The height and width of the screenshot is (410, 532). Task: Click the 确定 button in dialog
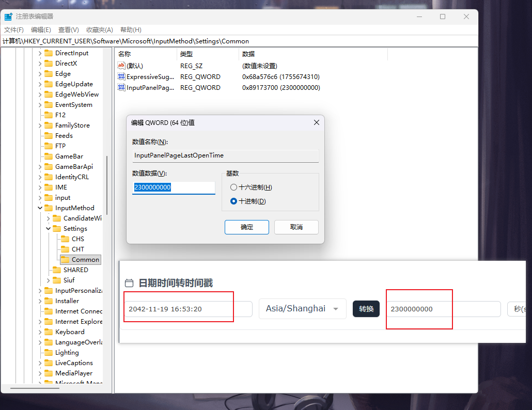pos(247,227)
